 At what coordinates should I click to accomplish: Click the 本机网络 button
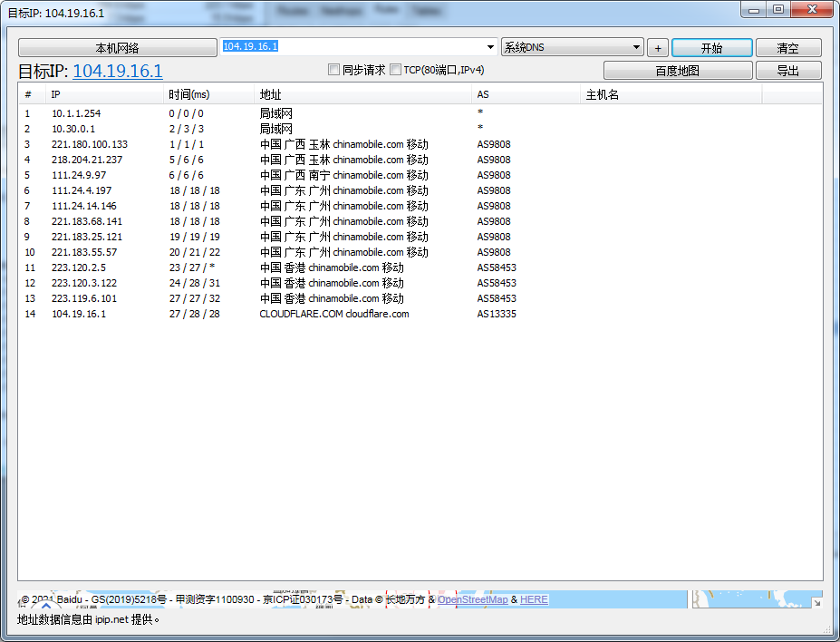(x=117, y=48)
